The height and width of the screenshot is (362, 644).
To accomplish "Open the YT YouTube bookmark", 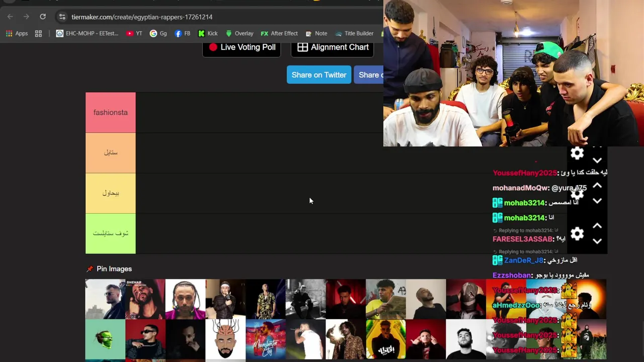I will [x=134, y=33].
